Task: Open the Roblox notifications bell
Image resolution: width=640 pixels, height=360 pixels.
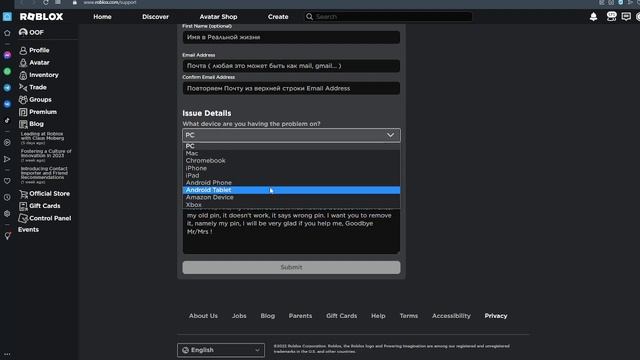Action: pos(593,17)
